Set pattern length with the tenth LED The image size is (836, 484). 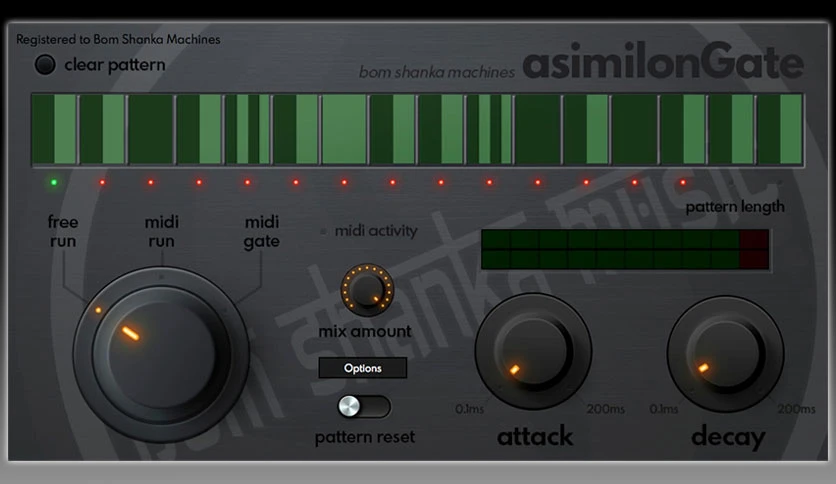[489, 182]
